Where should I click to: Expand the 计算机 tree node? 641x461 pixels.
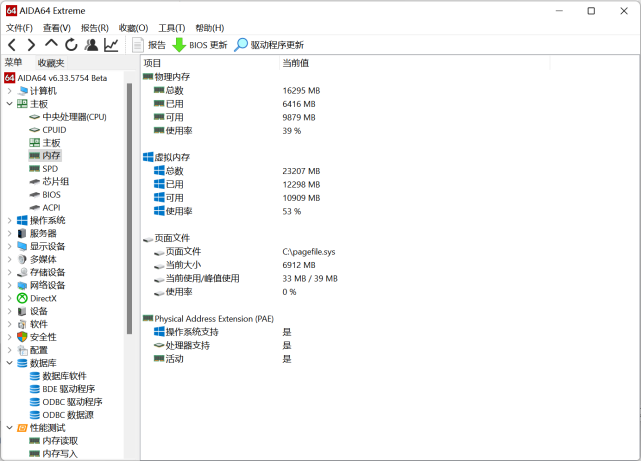pos(9,91)
